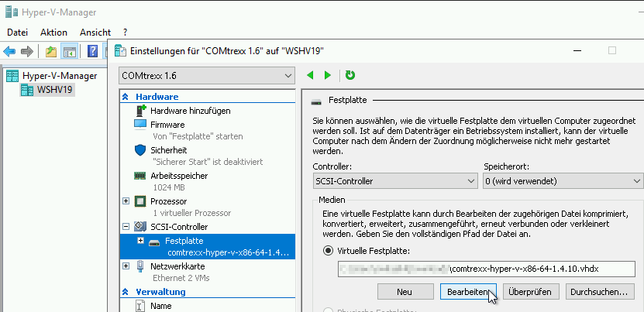Go to the previous VM with green left arrow
Screen dimensions: 644x312
(310, 76)
